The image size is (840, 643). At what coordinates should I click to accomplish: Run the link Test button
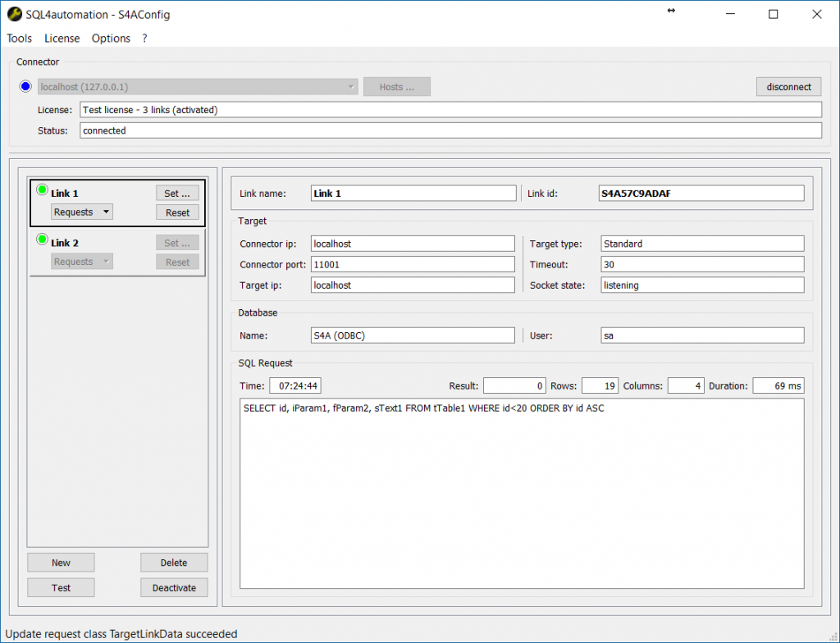point(61,587)
